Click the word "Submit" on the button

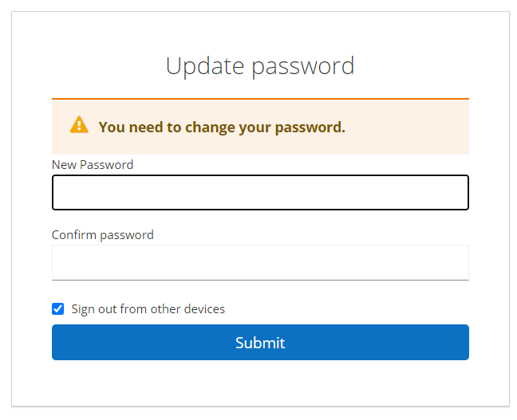[260, 343]
